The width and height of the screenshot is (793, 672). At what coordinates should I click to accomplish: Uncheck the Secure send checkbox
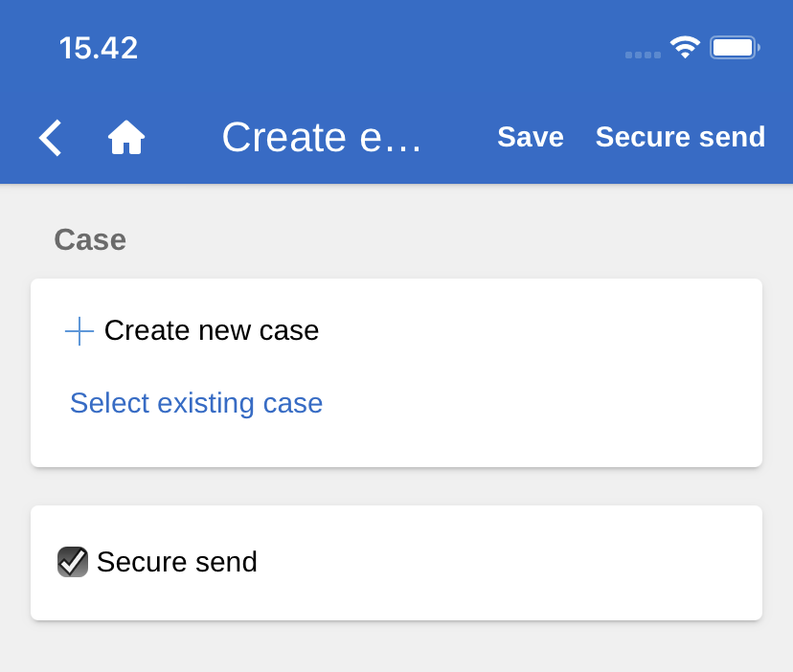click(x=73, y=562)
